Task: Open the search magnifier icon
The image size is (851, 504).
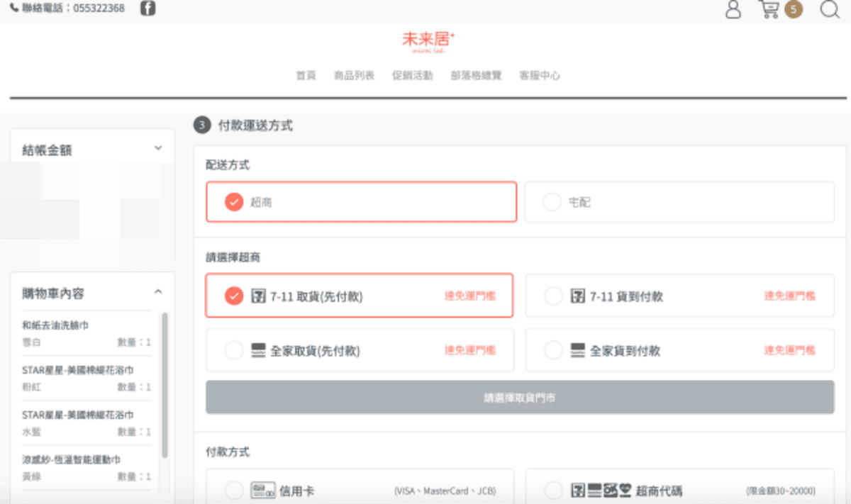Action: pos(830,9)
